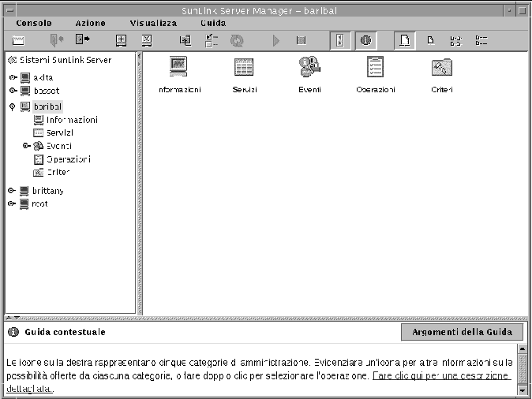
Task: Click the greyed-out login door icon
Action: (x=57, y=40)
